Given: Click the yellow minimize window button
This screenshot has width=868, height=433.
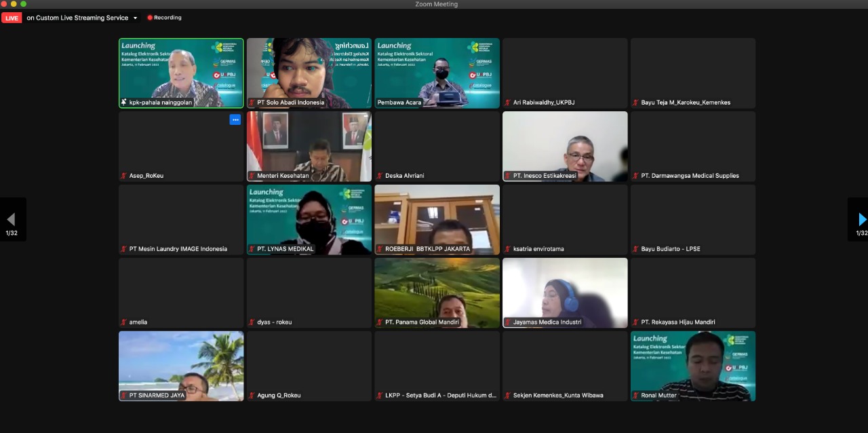Looking at the screenshot, I should [x=14, y=4].
